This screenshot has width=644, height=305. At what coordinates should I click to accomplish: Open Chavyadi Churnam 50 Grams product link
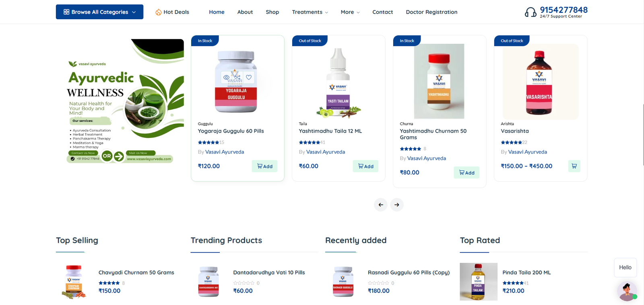tap(136, 272)
